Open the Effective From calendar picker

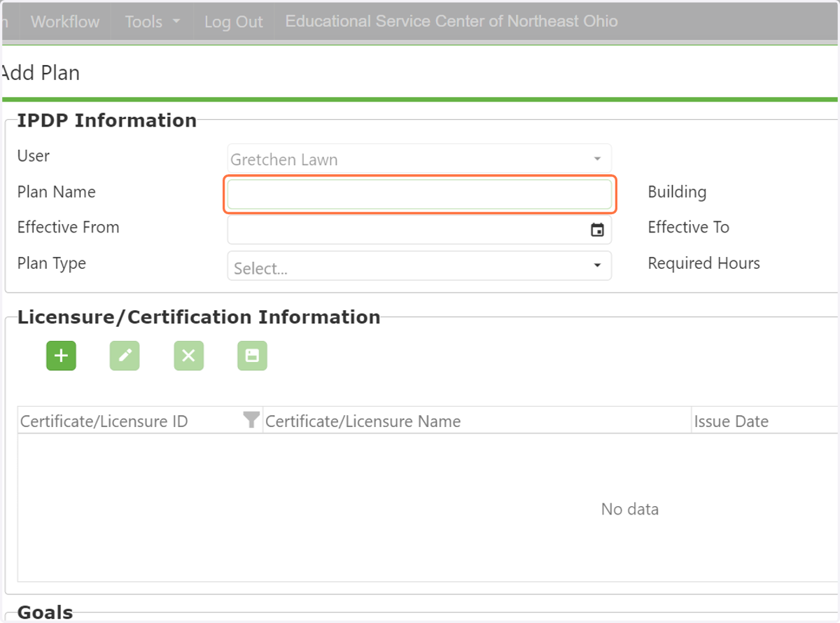pos(597,230)
